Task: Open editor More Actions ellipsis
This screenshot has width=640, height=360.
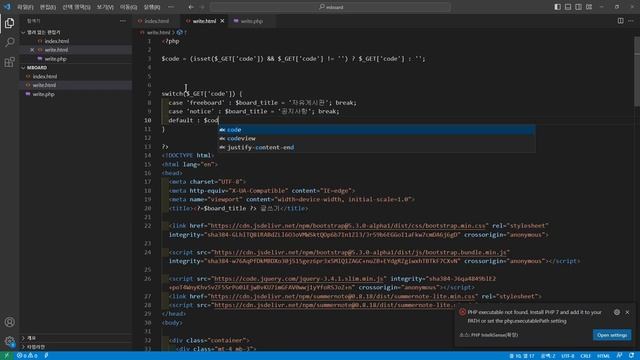Action: pos(631,21)
